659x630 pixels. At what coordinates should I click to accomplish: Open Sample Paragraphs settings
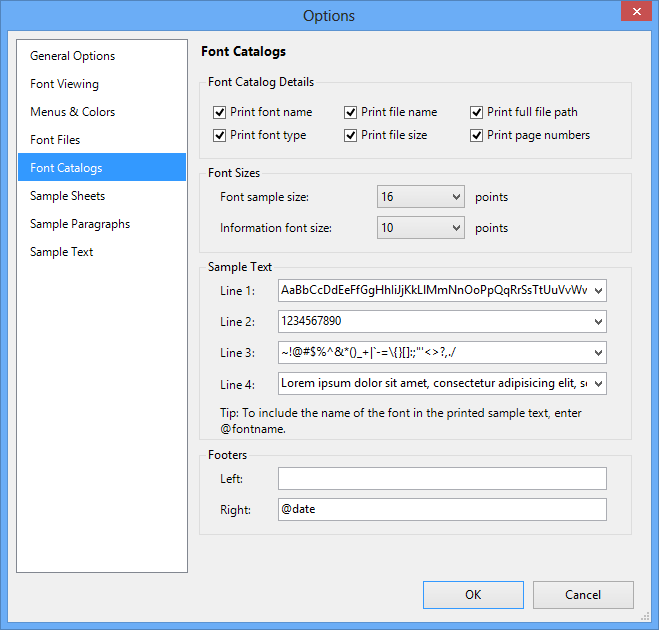coord(80,224)
